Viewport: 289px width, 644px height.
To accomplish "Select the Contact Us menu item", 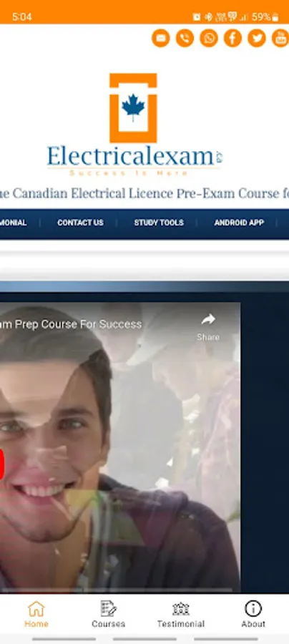I will click(80, 223).
